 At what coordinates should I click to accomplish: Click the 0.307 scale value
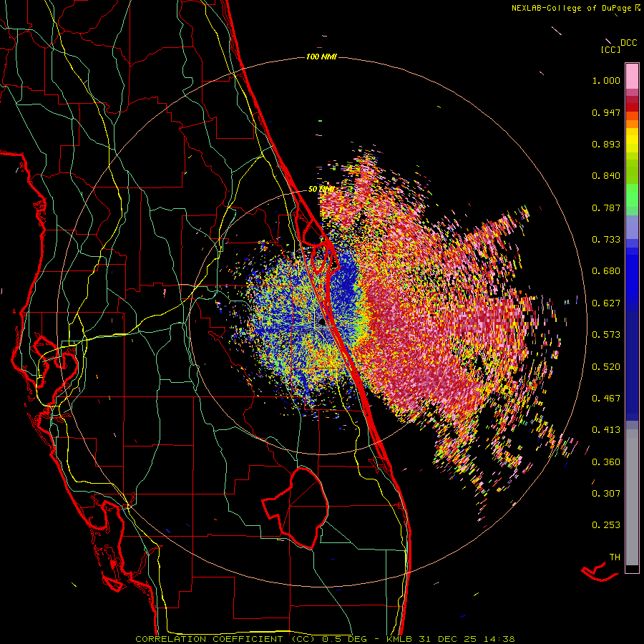tap(606, 493)
